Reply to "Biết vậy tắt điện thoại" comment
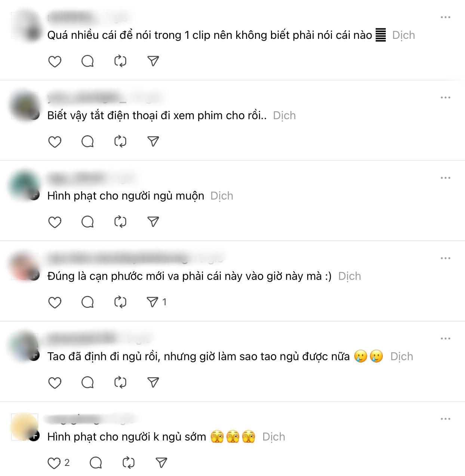This screenshot has width=465, height=476. 87,141
